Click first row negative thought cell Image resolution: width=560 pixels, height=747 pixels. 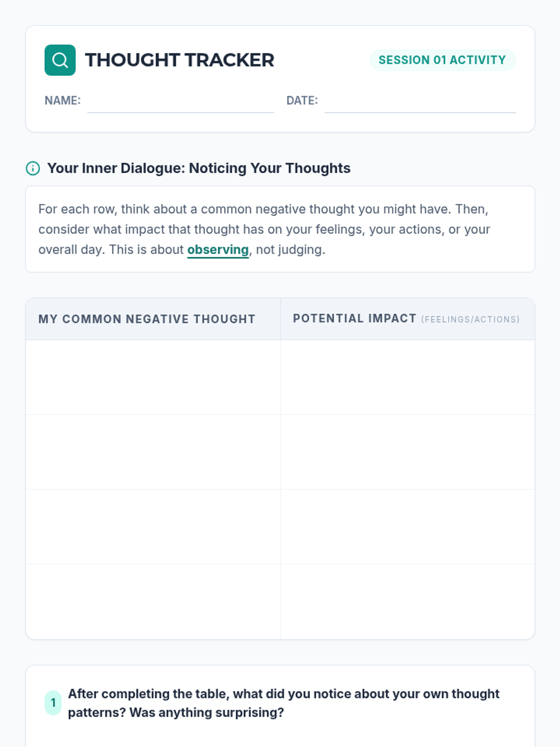click(153, 377)
